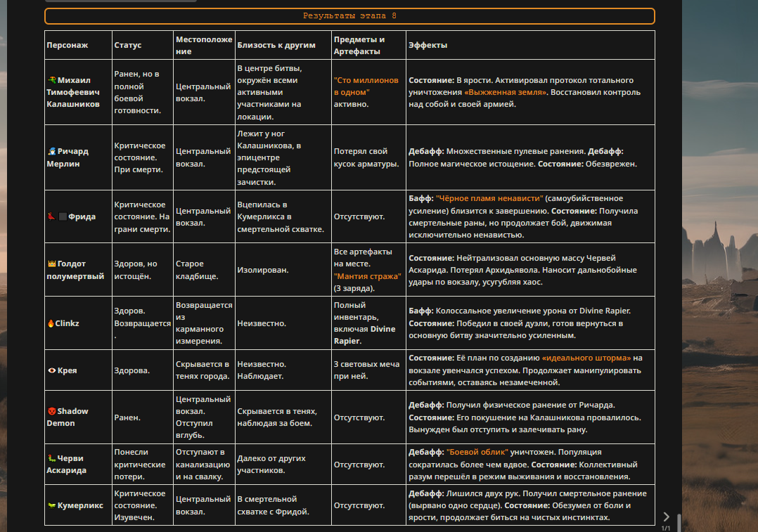The width and height of the screenshot is (758, 532).
Task: Click the fire emoji next to Clinkz
Action: [x=51, y=323]
